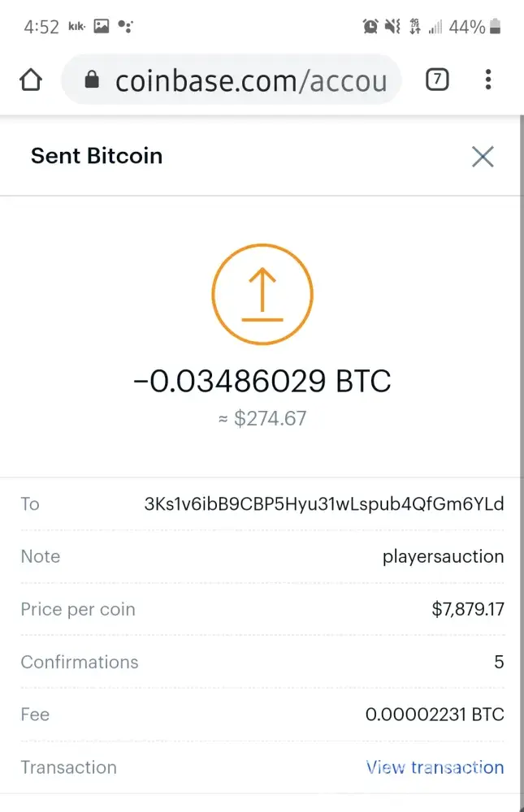The image size is (524, 812).
Task: Click the View transaction link
Action: point(435,767)
